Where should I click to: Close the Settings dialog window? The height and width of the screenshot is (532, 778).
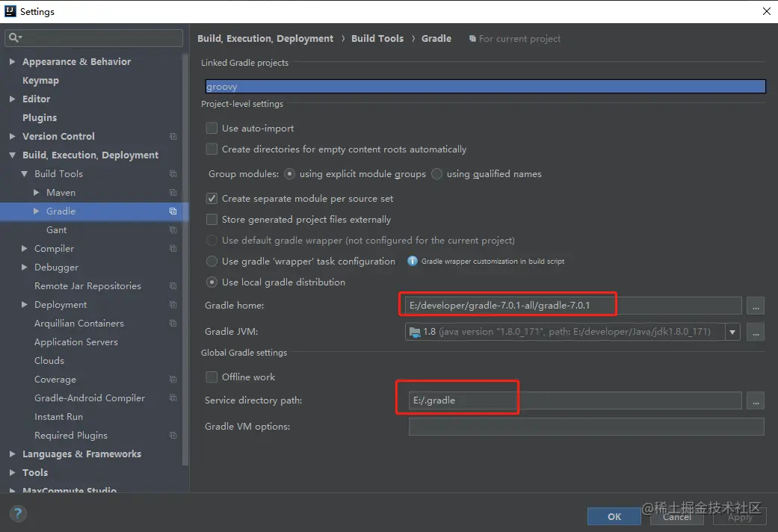[x=767, y=11]
